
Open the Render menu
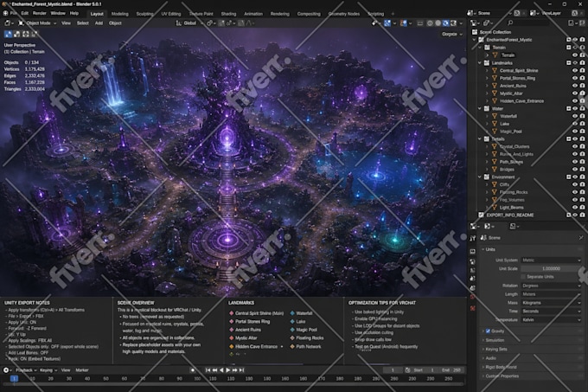(x=40, y=13)
